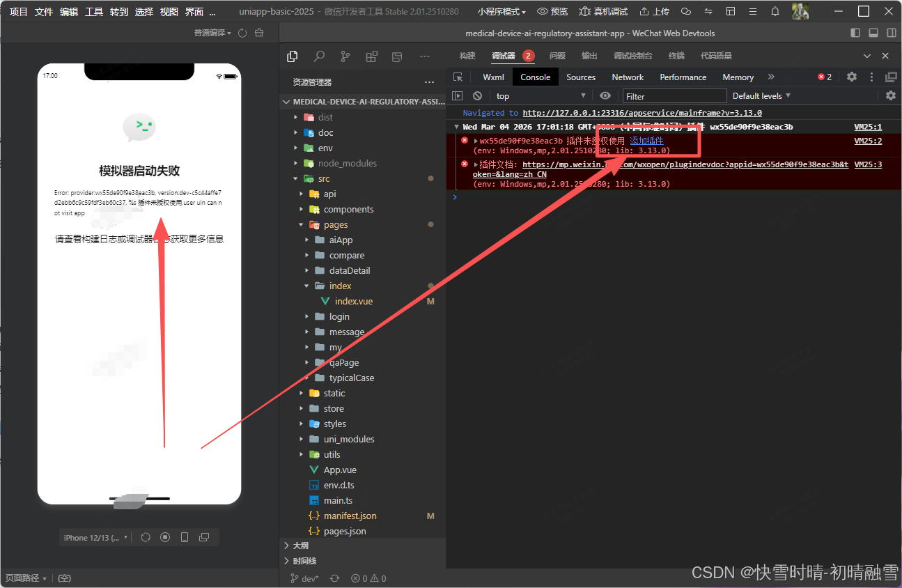Open the Explorer files icon in sidebar
This screenshot has width=902, height=588.
pyautogui.click(x=293, y=56)
